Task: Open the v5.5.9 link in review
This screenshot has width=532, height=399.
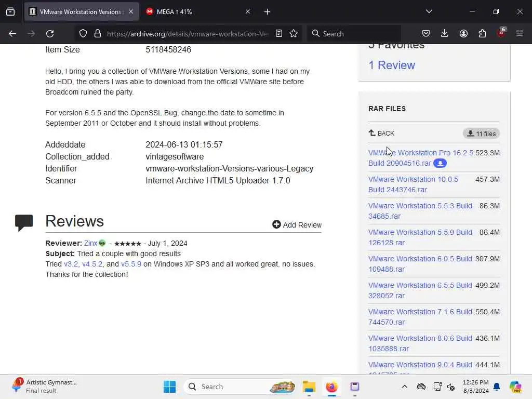Action: pos(131,264)
